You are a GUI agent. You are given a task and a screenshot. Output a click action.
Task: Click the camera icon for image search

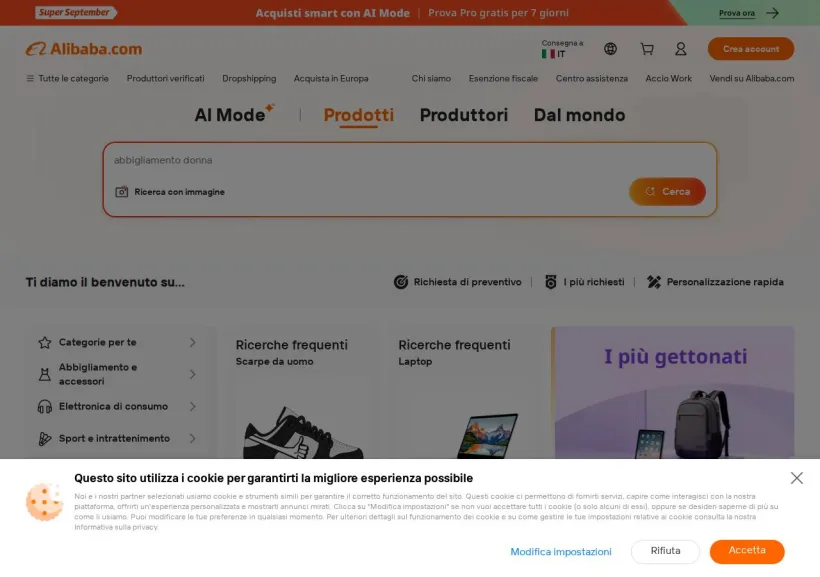click(x=121, y=192)
